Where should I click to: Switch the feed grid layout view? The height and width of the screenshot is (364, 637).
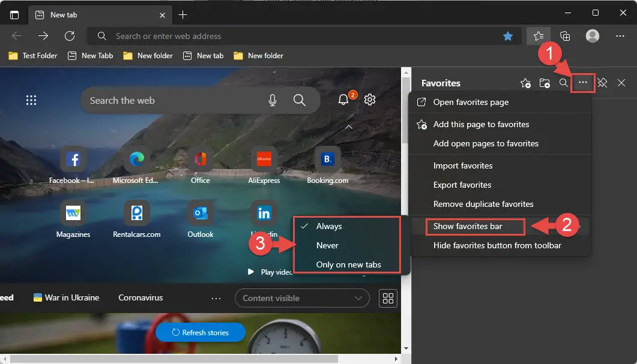(x=388, y=298)
